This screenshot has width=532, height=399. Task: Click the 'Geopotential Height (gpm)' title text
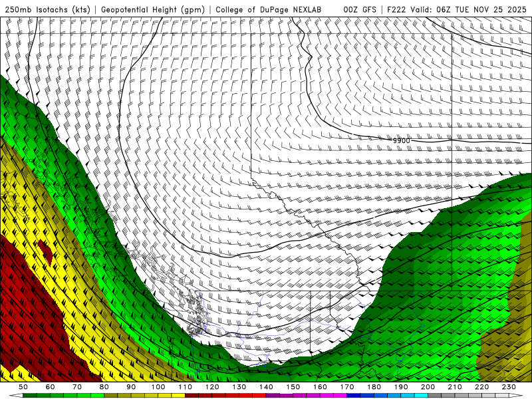pos(153,9)
